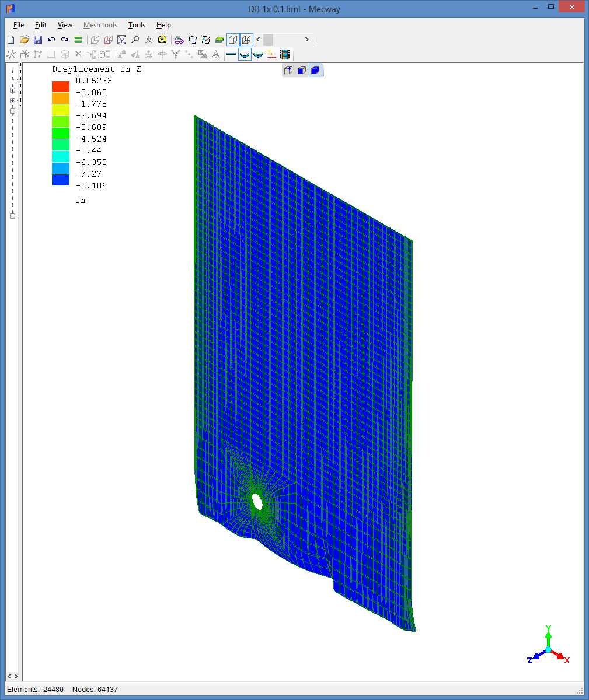Save the model with the floppy icon
This screenshot has height=700, width=589.
pyautogui.click(x=38, y=40)
